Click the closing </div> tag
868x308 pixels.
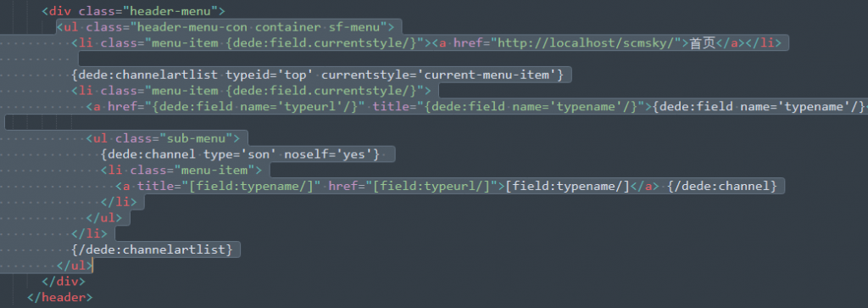[x=64, y=281]
